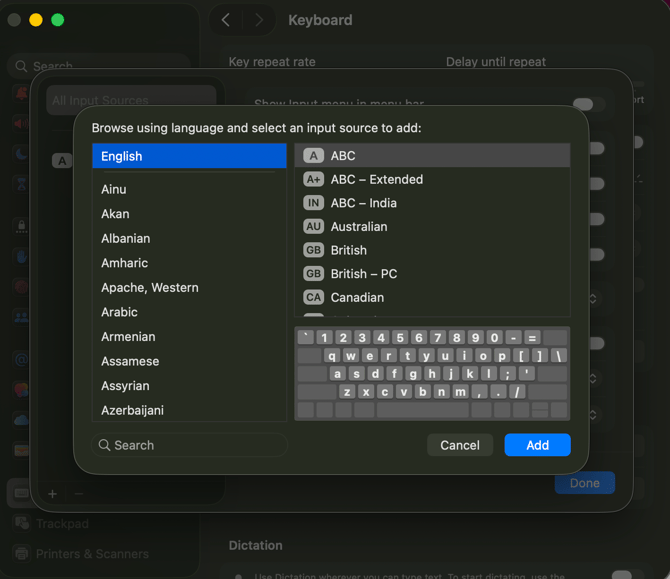Toggle Show Input menu in menu bar
Viewport: 670px width, 579px height.
pos(588,104)
